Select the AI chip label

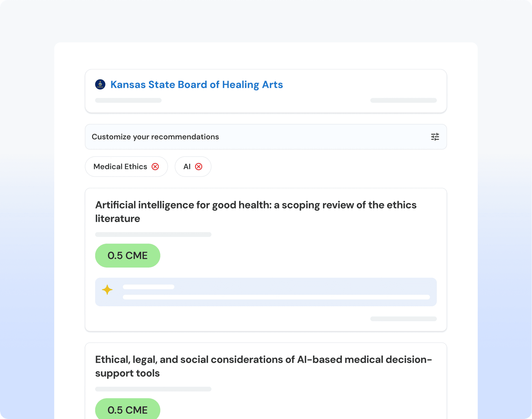187,167
